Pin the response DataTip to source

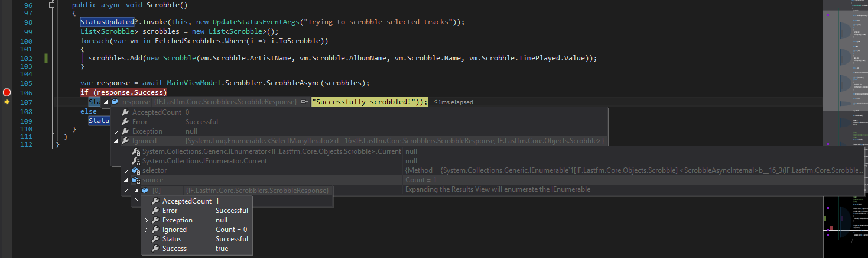(304, 102)
